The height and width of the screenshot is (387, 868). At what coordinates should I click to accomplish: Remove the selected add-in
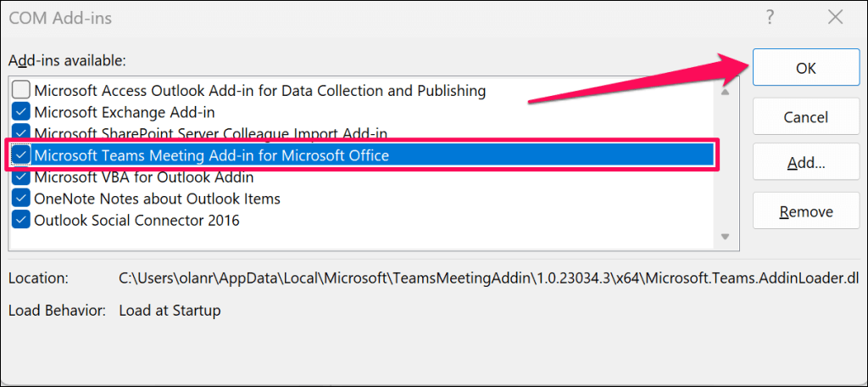coord(805,211)
